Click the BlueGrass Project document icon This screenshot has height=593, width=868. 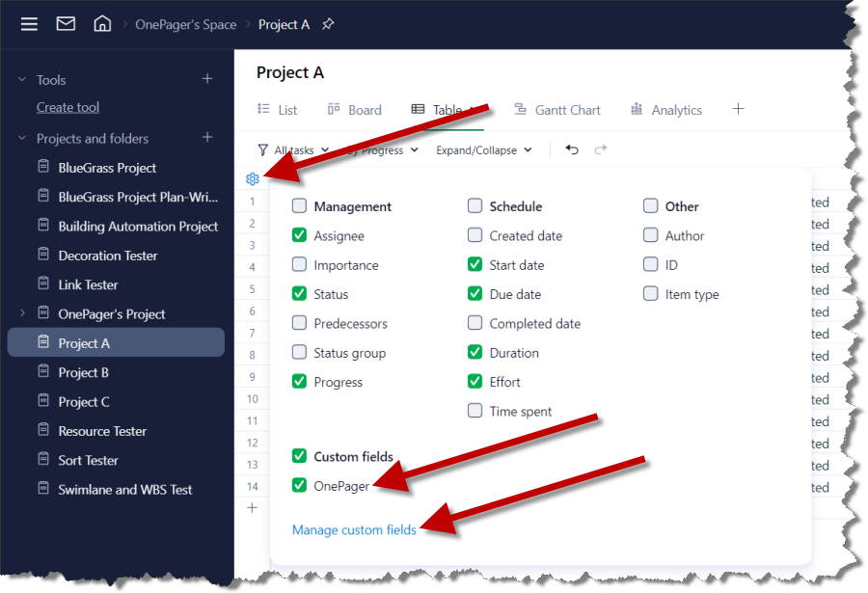pyautogui.click(x=43, y=167)
